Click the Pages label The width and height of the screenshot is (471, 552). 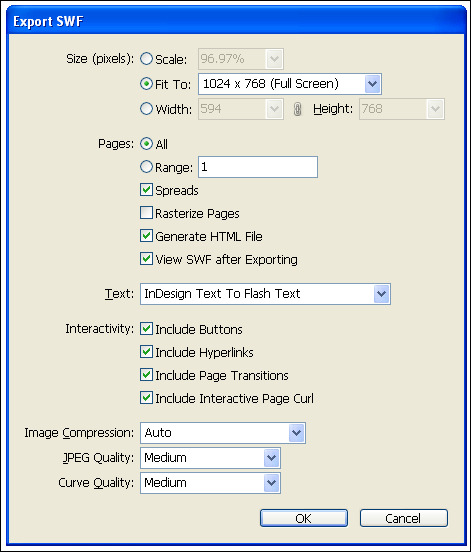(x=116, y=144)
